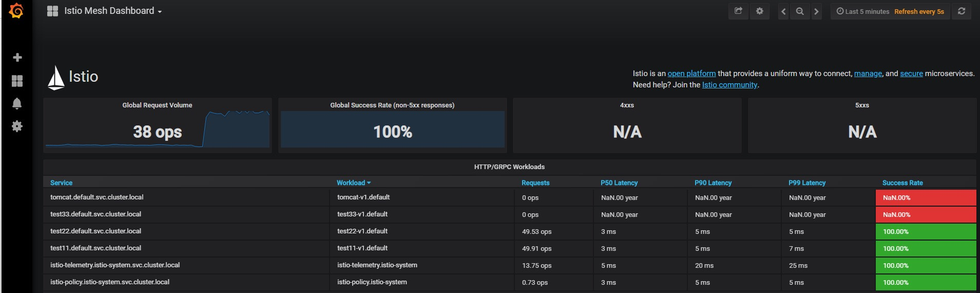Sort by Success Rate column header
The image size is (980, 293).
(x=902, y=183)
